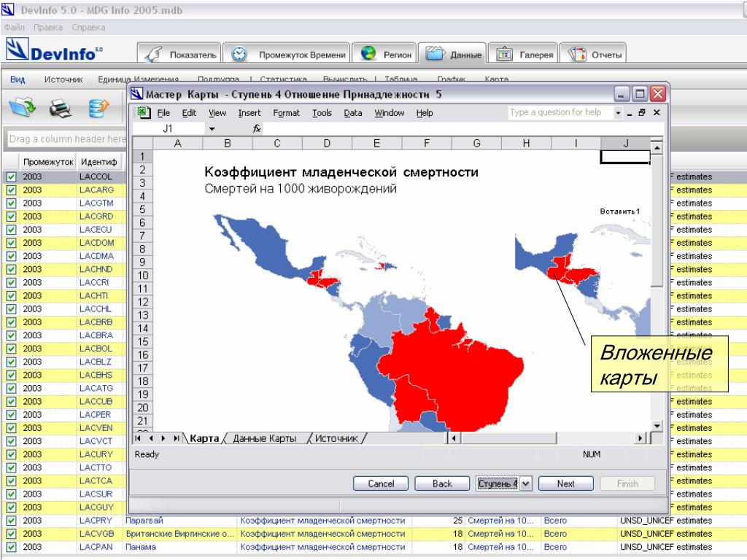Click the Finish button
The height and width of the screenshot is (560, 747).
627,484
